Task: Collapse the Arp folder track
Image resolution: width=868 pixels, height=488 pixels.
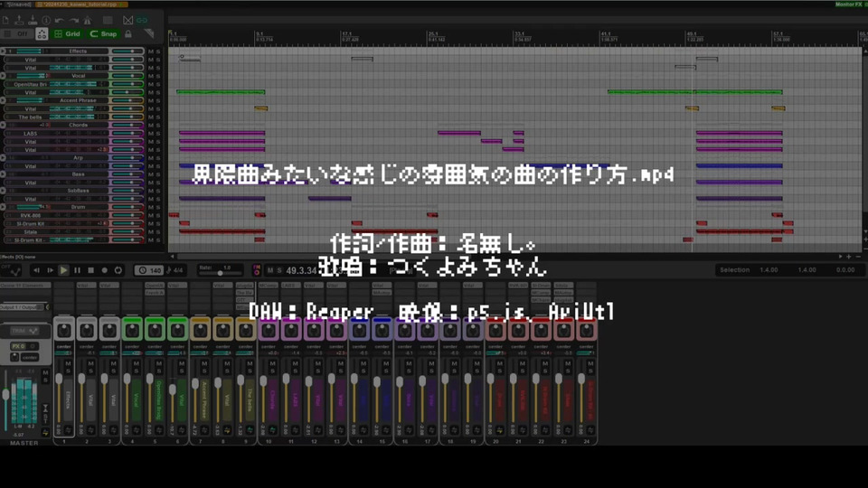Action: pos(3,157)
